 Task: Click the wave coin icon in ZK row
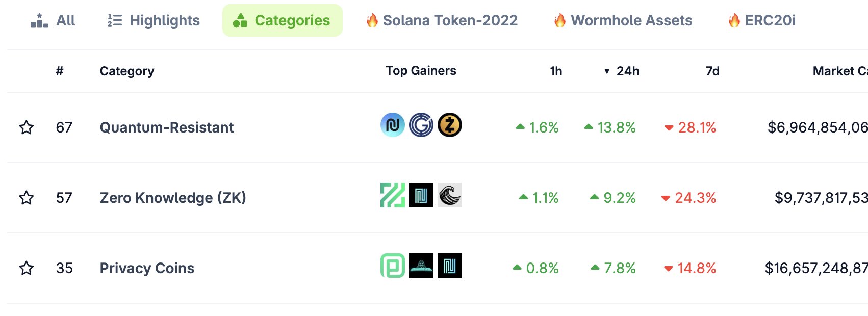(x=450, y=196)
